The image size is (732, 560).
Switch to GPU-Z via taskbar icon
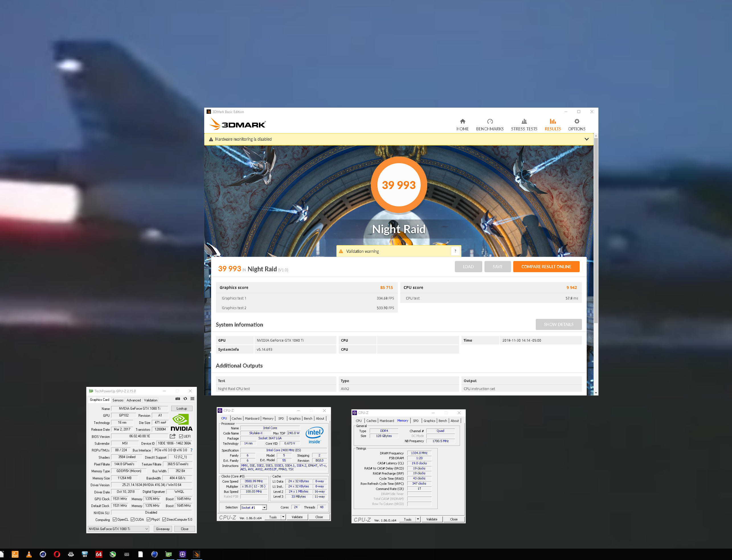pos(168,554)
